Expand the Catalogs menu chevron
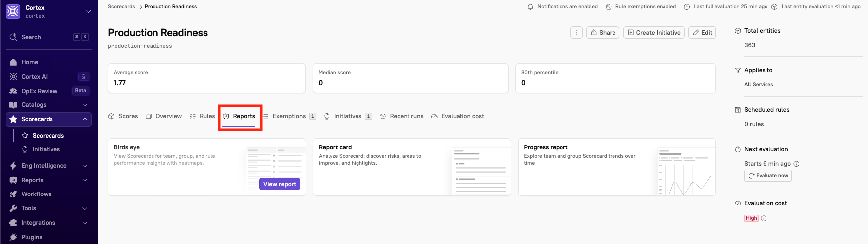868x244 pixels. 85,105
